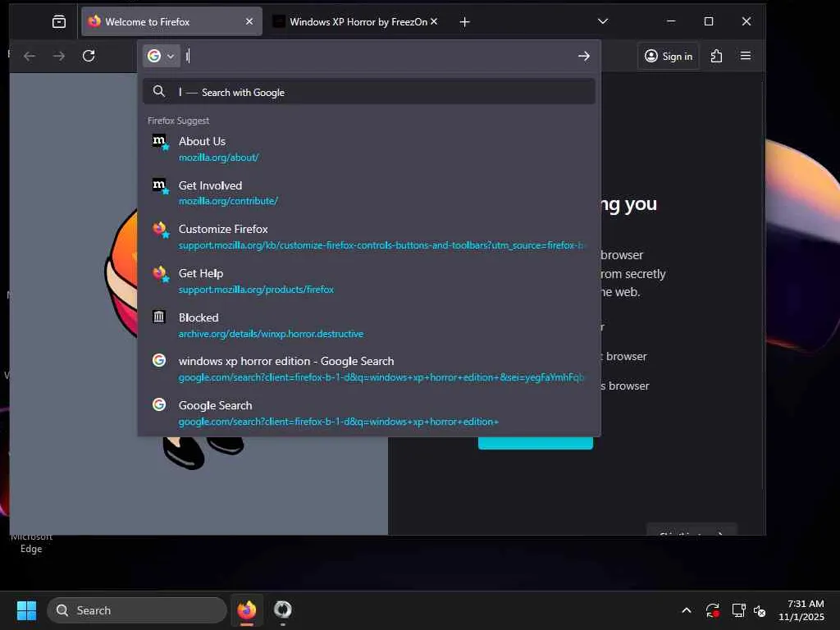This screenshot has height=630, width=840.
Task: Switch to Welcome to Firefox tab
Action: tap(171, 21)
